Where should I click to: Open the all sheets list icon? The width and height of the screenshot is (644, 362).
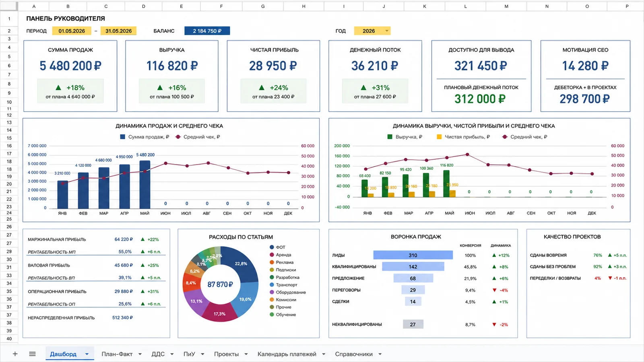pos(33,354)
